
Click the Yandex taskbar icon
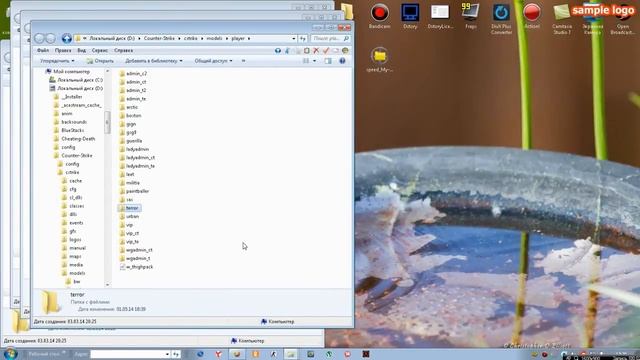pos(218,354)
